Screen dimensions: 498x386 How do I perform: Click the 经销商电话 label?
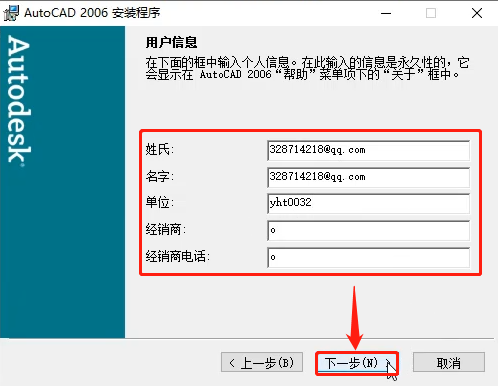[x=177, y=256]
